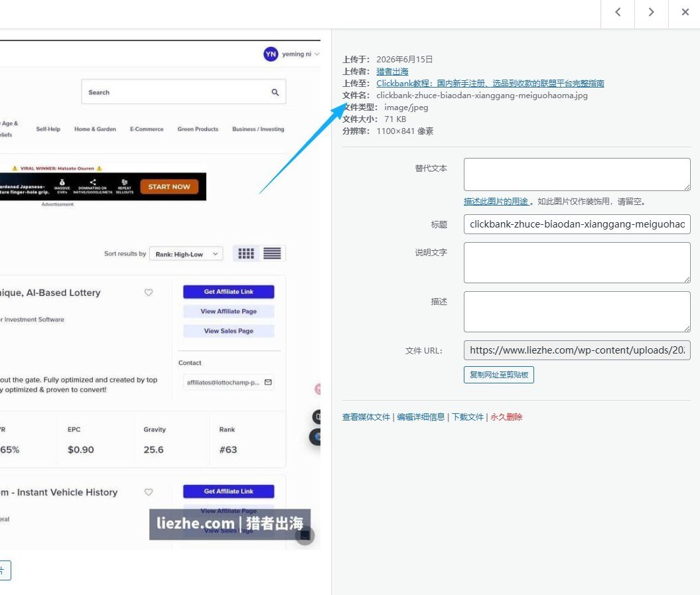Select the 文件 URL field

[577, 350]
